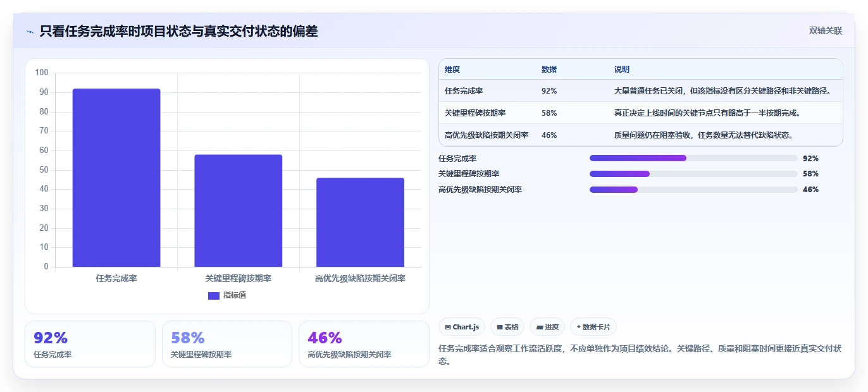The width and height of the screenshot is (868, 392).
Task: Click the 说明 table column header
Action: pos(622,70)
